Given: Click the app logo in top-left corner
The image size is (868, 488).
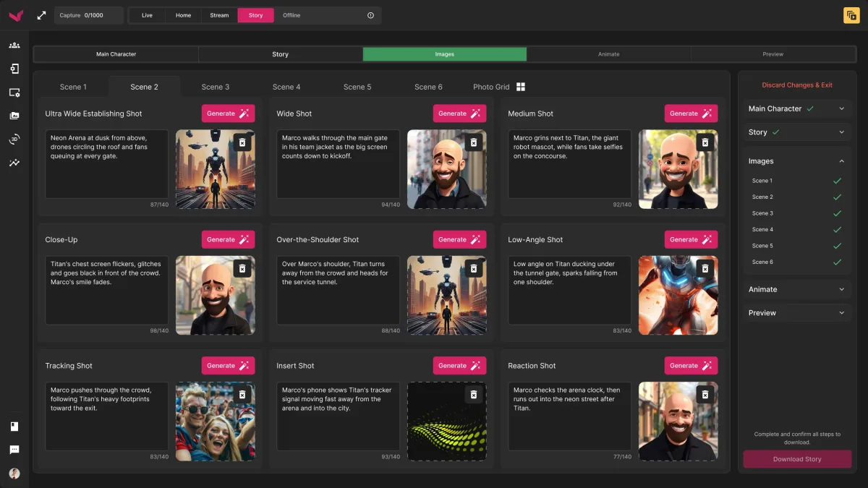Looking at the screenshot, I should point(15,15).
